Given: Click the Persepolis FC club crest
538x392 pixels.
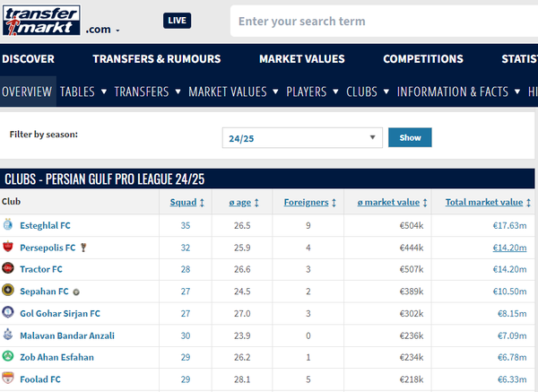Looking at the screenshot, I should (x=8, y=247).
